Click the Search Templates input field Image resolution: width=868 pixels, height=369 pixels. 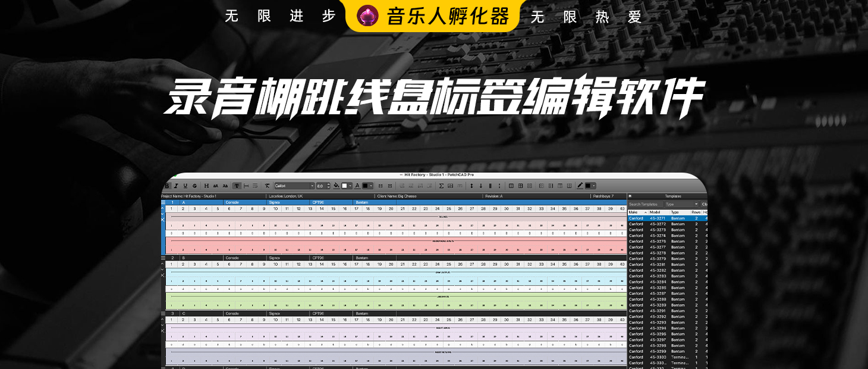pyautogui.click(x=645, y=204)
